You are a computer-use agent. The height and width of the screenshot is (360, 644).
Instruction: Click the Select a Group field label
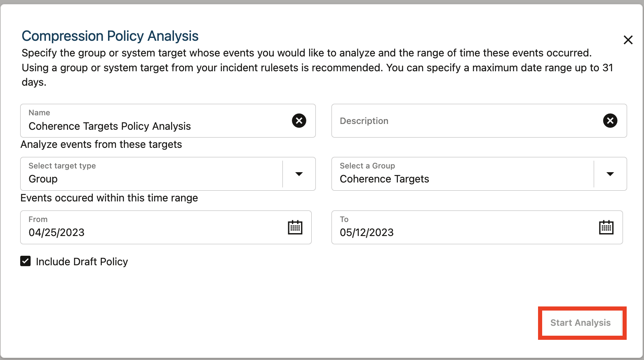pos(367,166)
